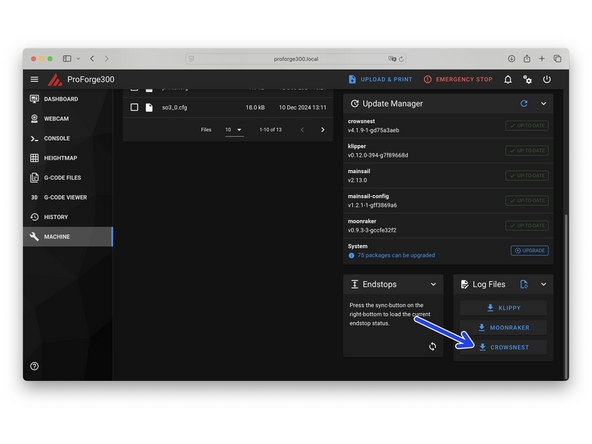This screenshot has width=592, height=444.
Task: Go back in Safari
Action: (x=92, y=59)
